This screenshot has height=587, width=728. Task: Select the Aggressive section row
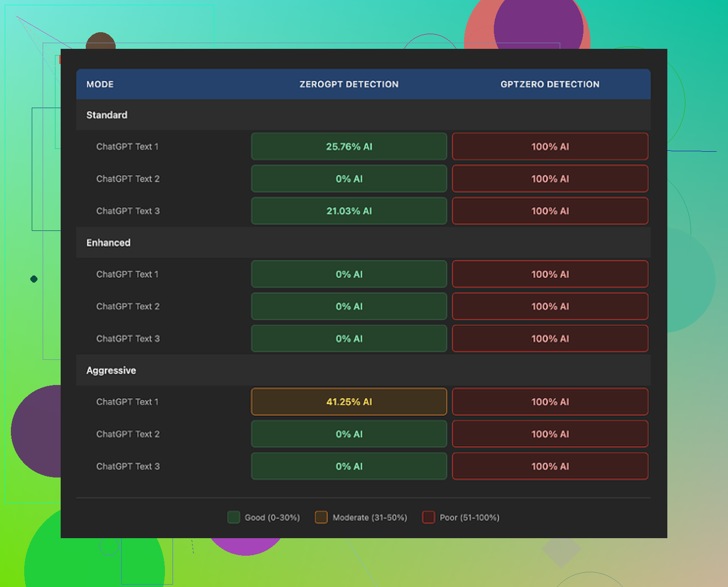tap(111, 370)
